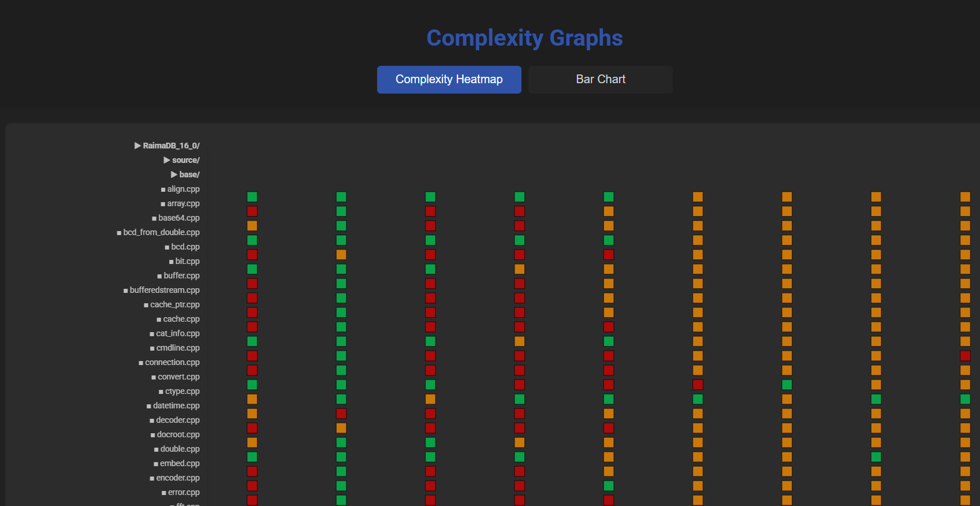
Task: Click sixth-column green cell for ctype.cpp
Action: tap(698, 399)
